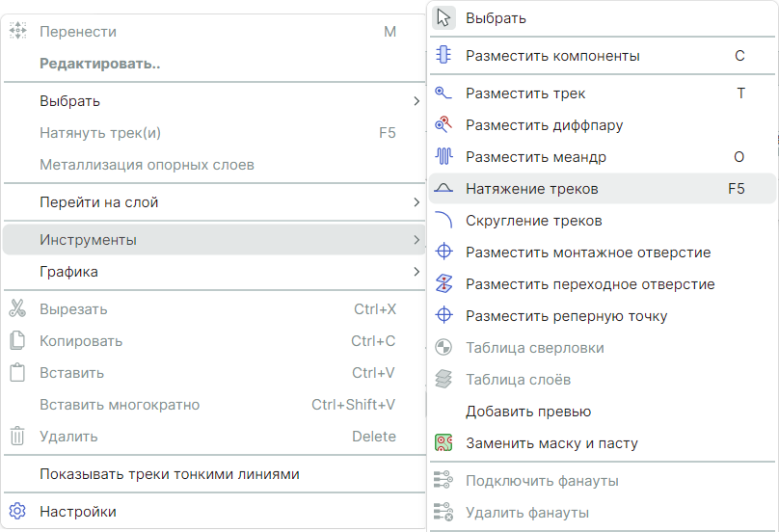Click the Редактировать.. menu entry
The image size is (779, 532).
tap(100, 64)
